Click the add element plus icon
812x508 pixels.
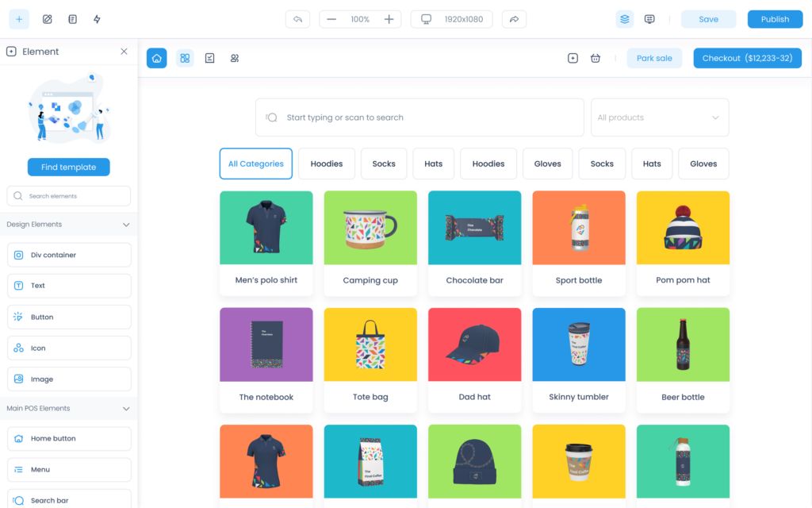tap(19, 19)
